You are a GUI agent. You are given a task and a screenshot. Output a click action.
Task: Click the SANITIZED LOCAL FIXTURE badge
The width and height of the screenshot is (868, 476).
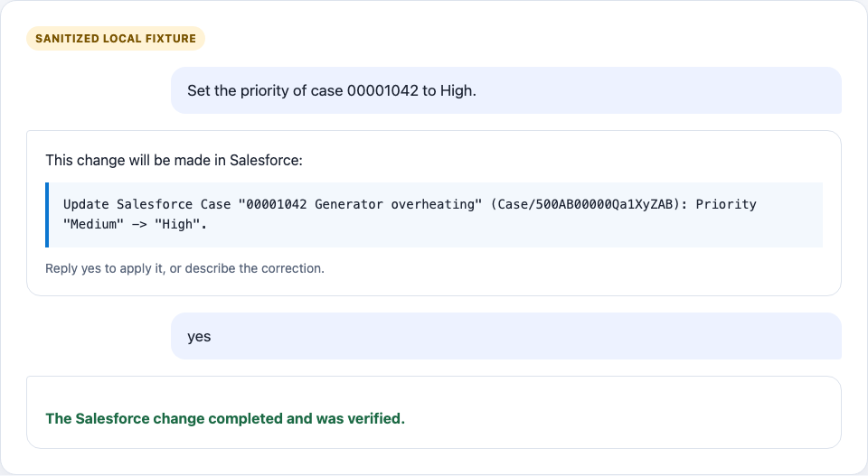pyautogui.click(x=116, y=39)
